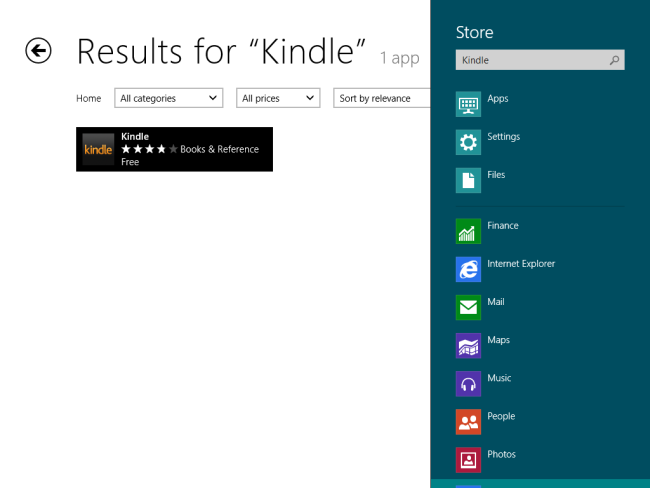Screen dimensions: 650x488
Task: Select the Settings gear icon
Action: tap(468, 142)
